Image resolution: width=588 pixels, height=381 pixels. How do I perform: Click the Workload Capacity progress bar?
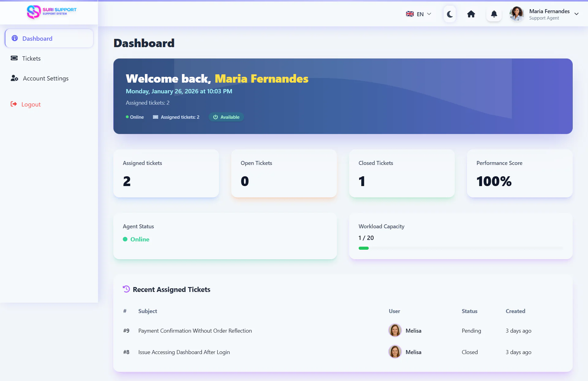point(461,248)
